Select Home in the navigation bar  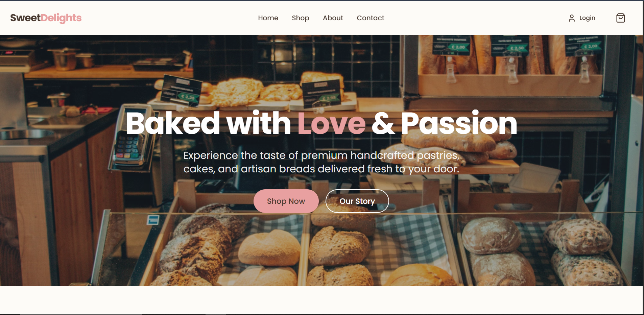tap(268, 18)
